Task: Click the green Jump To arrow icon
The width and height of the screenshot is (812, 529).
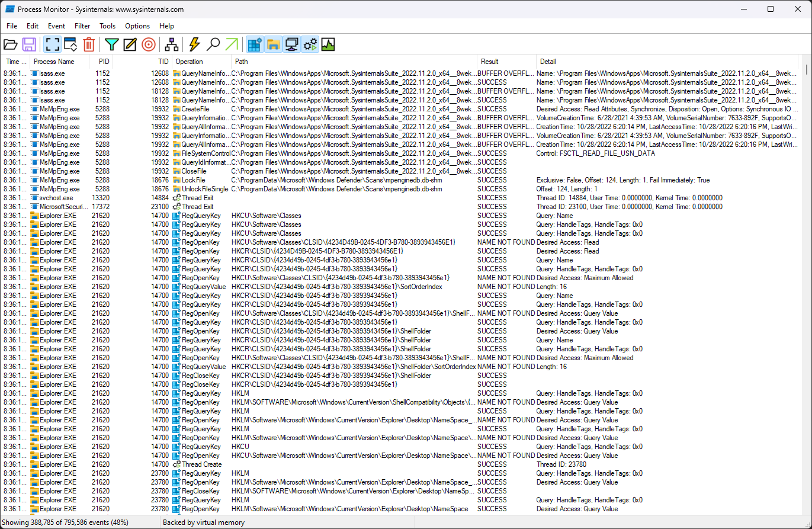Action: [232, 44]
